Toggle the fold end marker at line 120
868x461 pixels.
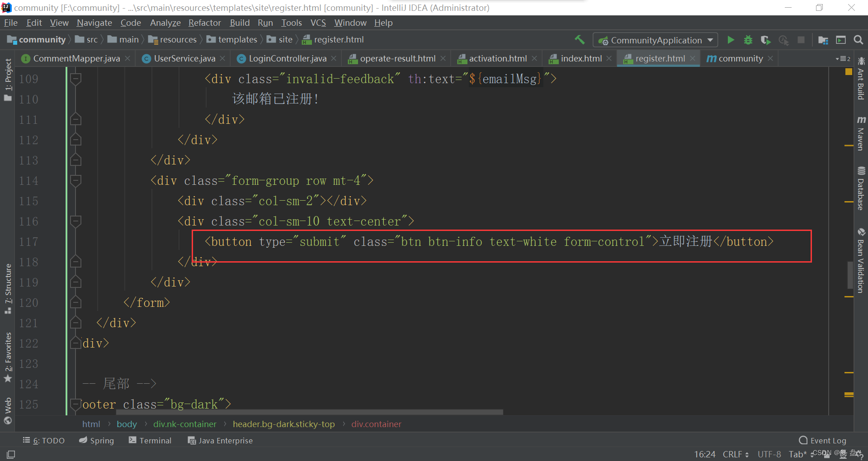tap(75, 302)
